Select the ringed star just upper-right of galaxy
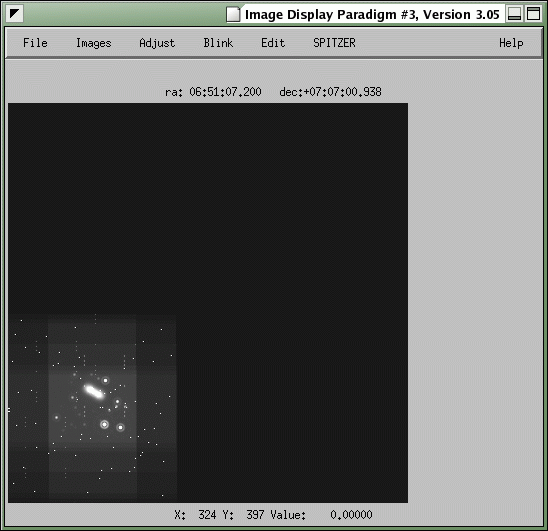 tap(105, 380)
